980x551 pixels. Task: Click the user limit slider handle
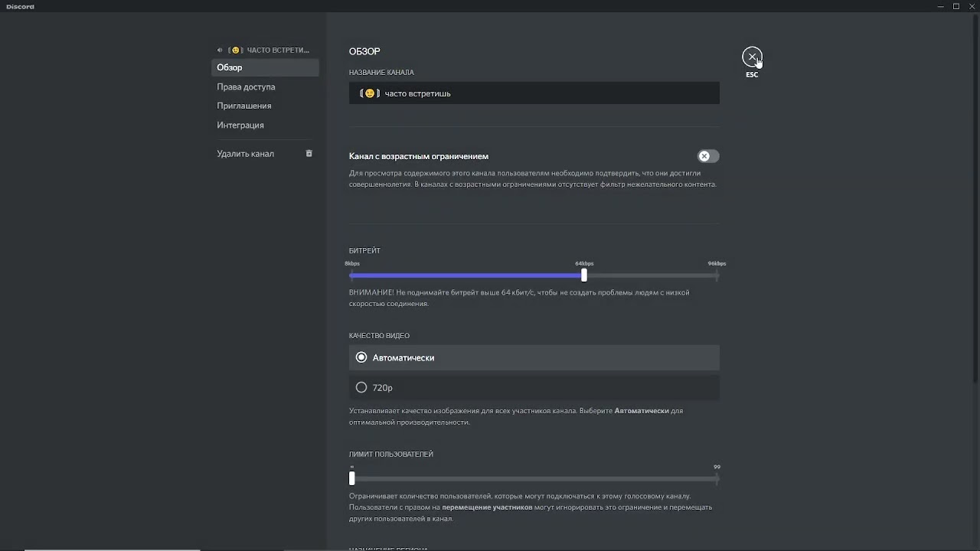[352, 479]
